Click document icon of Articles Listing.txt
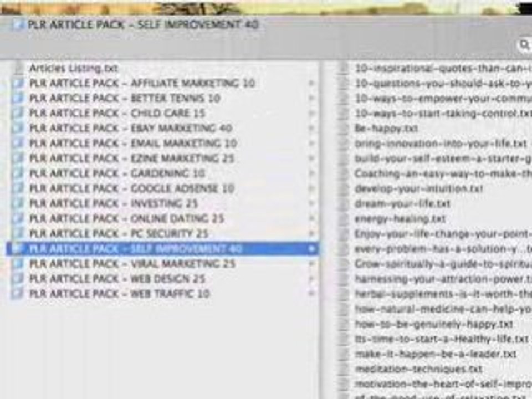The height and width of the screenshot is (399, 532). (19, 68)
